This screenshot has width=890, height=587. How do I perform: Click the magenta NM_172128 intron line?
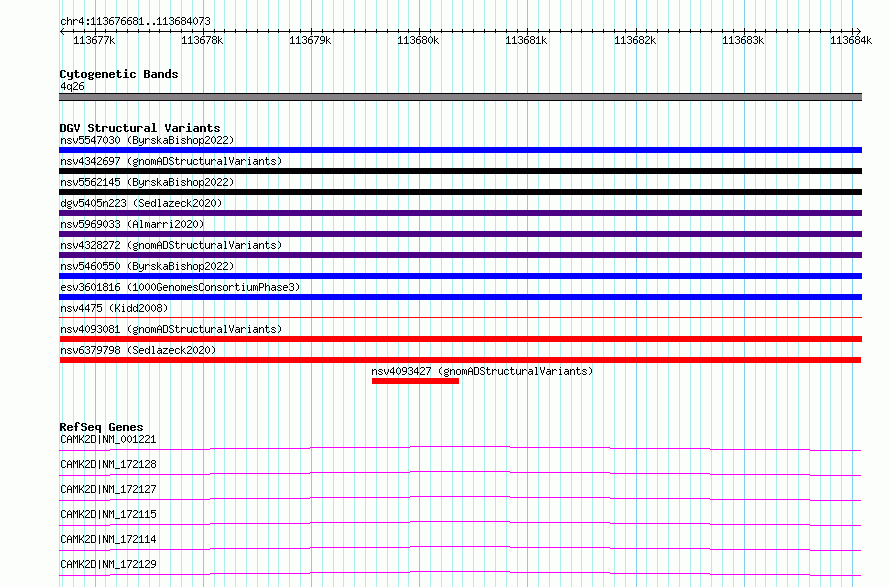pyautogui.click(x=460, y=472)
